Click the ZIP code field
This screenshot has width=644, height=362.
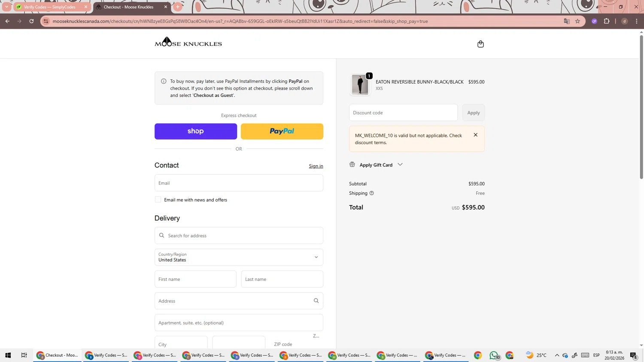297,344
